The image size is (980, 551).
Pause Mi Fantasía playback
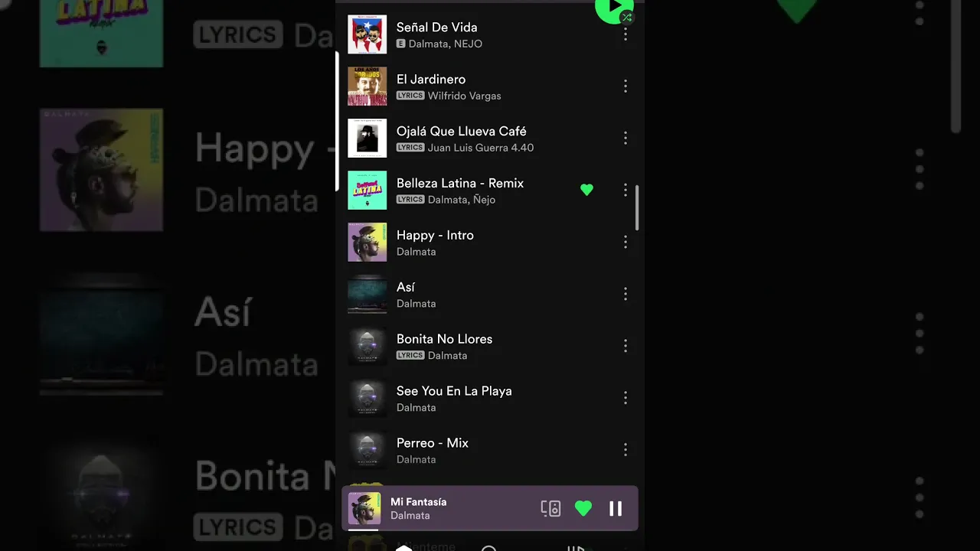click(x=616, y=508)
